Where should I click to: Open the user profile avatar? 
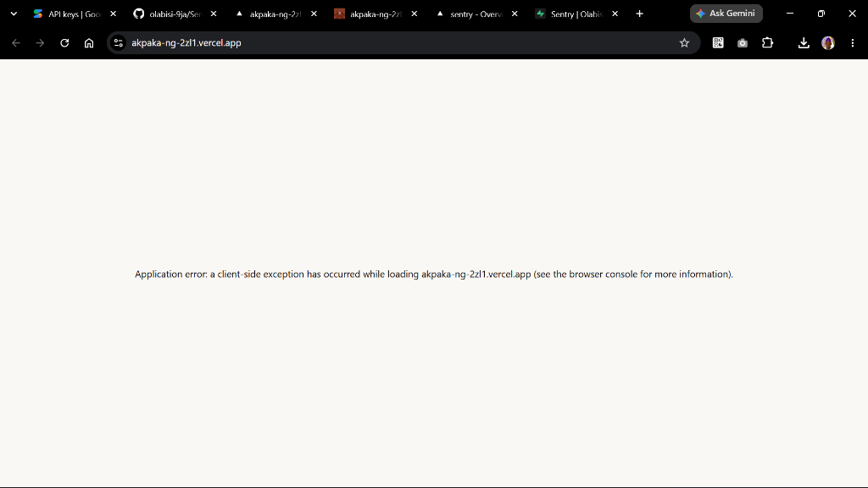[828, 43]
